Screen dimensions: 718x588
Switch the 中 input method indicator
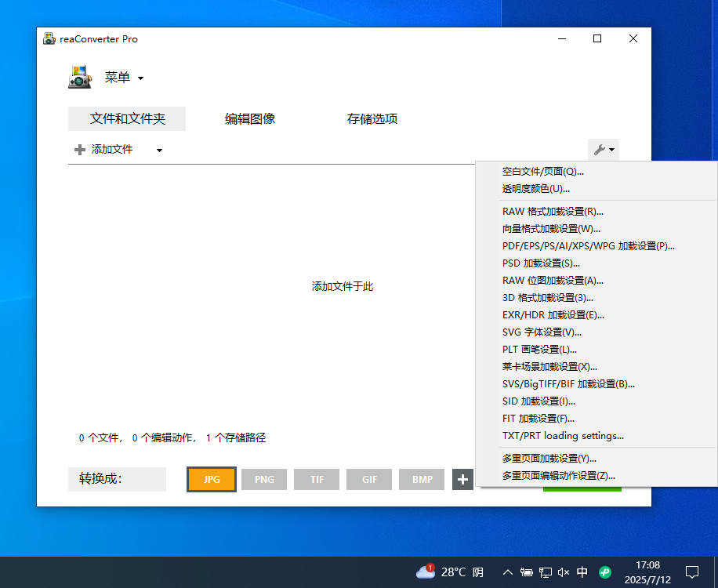582,572
